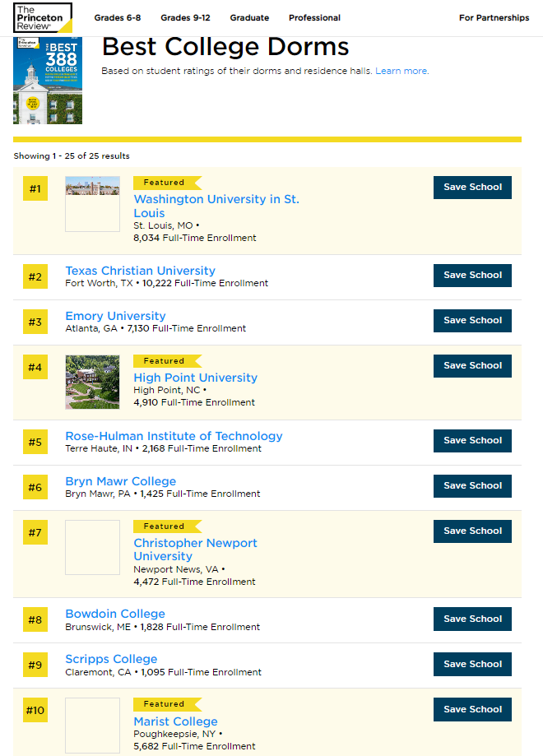Open the Professional menu
Image resolution: width=543 pixels, height=756 pixels.
click(314, 18)
